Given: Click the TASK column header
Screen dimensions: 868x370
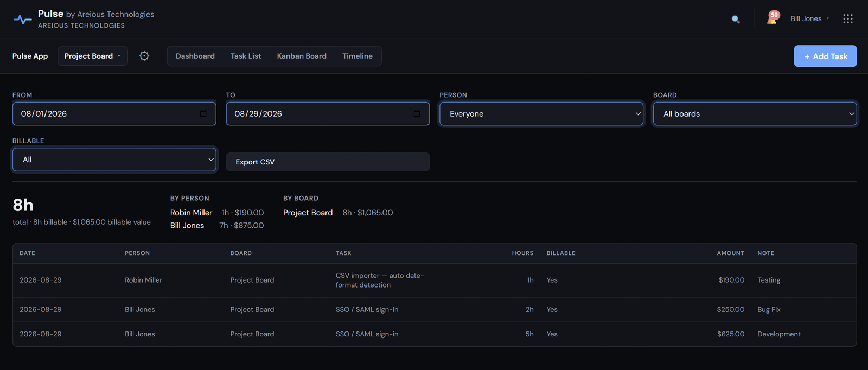Looking at the screenshot, I should [x=343, y=253].
